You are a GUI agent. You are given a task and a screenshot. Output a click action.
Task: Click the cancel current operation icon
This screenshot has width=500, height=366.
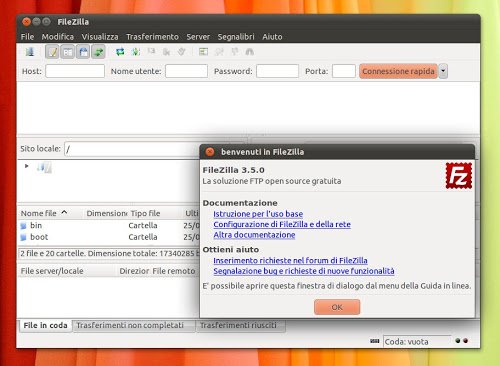[x=151, y=51]
